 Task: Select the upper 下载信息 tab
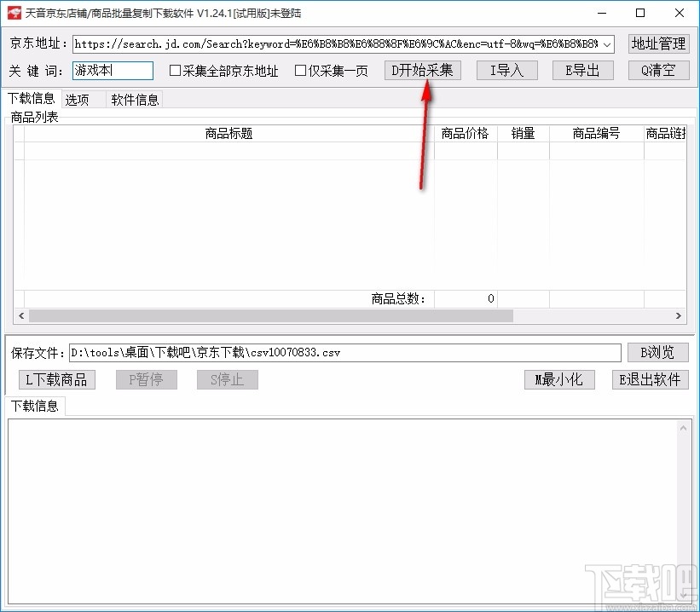[x=32, y=98]
